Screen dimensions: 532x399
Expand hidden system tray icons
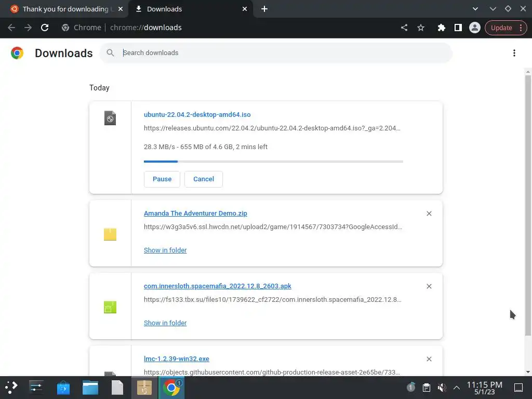point(457,388)
